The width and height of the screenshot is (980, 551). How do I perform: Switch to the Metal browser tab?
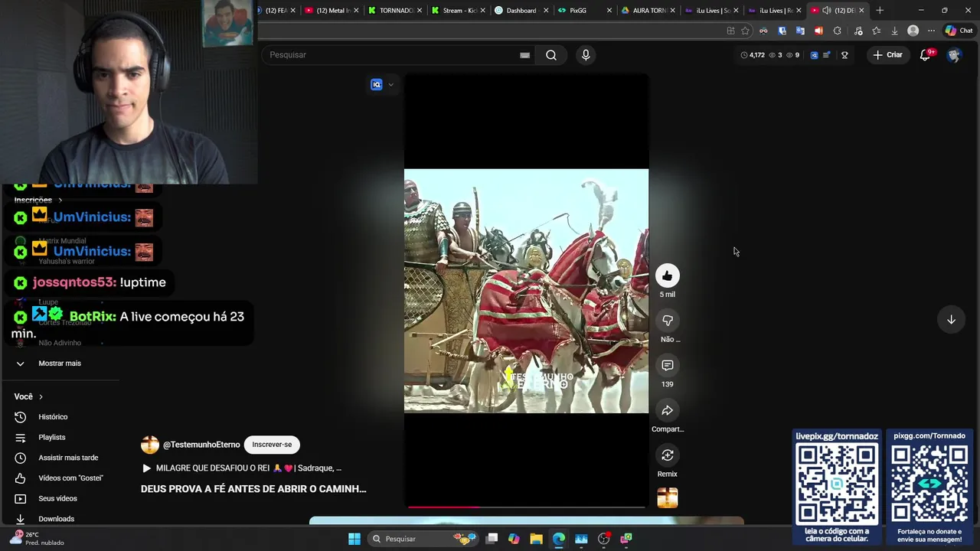(331, 11)
